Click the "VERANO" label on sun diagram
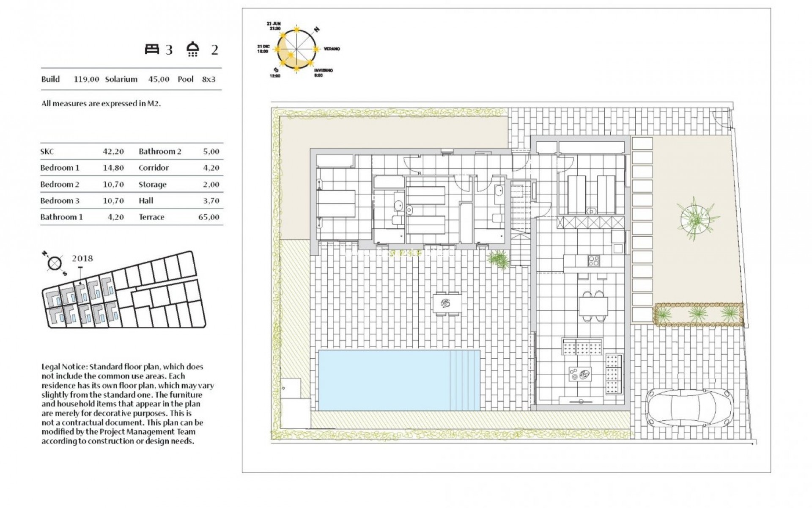Screen dimensions: 812x508 pos(332,49)
